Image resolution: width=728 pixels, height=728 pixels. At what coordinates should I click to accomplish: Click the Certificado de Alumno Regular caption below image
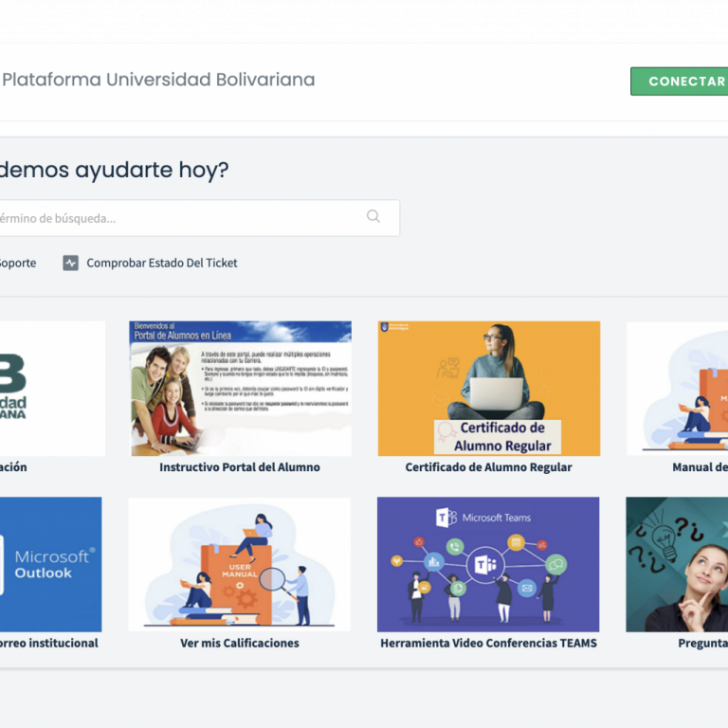(488, 467)
